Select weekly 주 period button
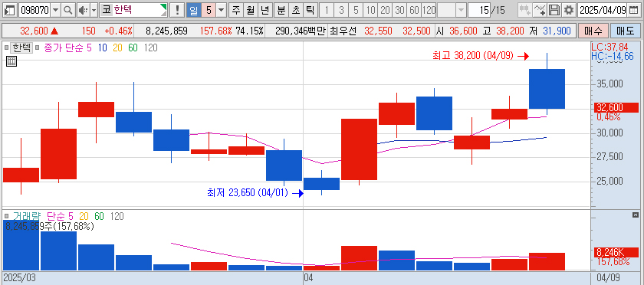Viewport: 644px width, 285px height. (236, 10)
